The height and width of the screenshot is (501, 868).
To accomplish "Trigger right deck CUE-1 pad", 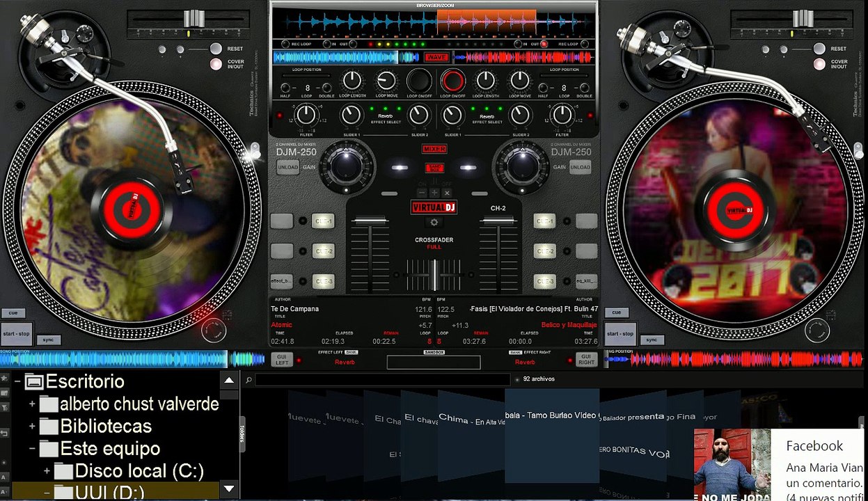I will [544, 221].
